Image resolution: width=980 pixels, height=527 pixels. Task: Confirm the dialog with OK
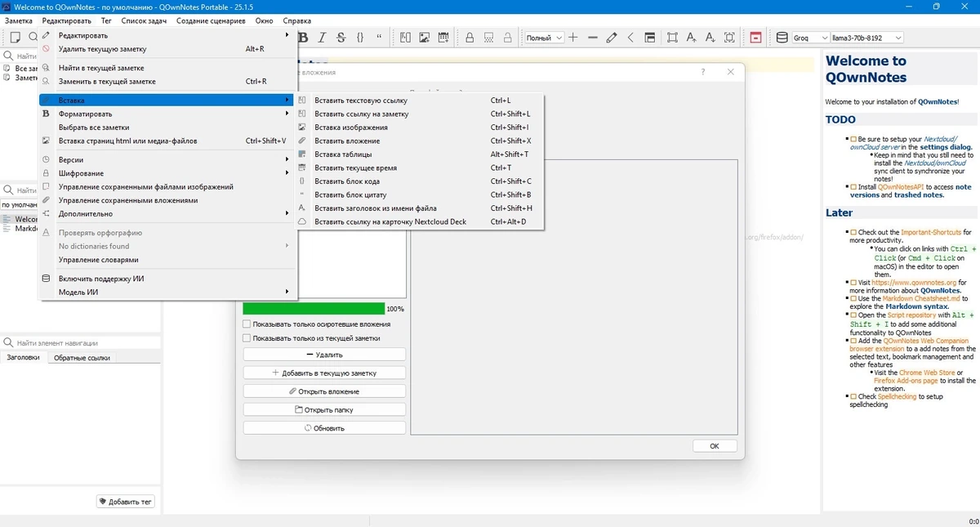point(715,446)
